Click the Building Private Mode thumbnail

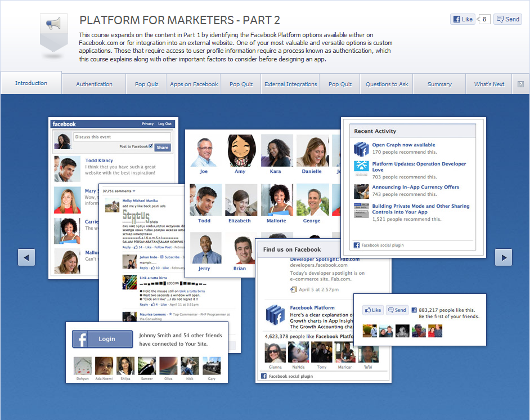[361, 211]
